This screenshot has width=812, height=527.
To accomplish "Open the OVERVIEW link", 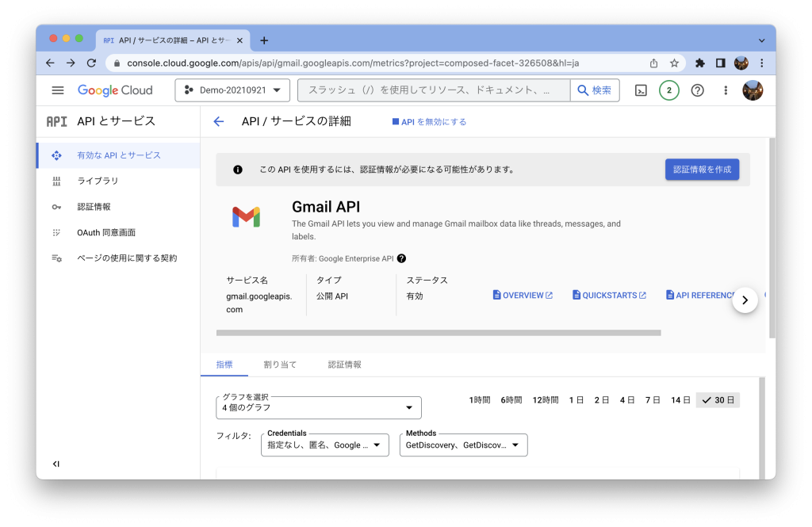I will [x=523, y=295].
